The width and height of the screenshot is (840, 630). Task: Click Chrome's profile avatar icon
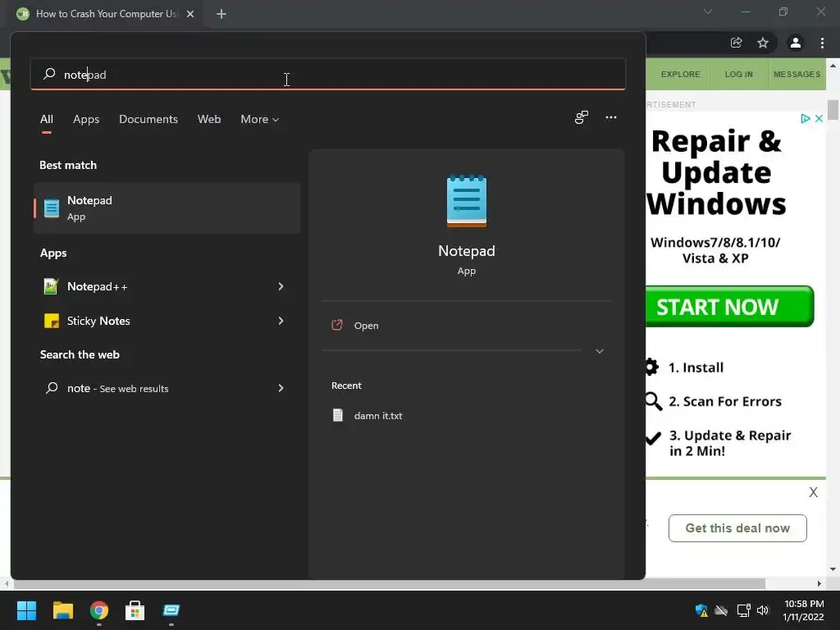pyautogui.click(x=796, y=43)
